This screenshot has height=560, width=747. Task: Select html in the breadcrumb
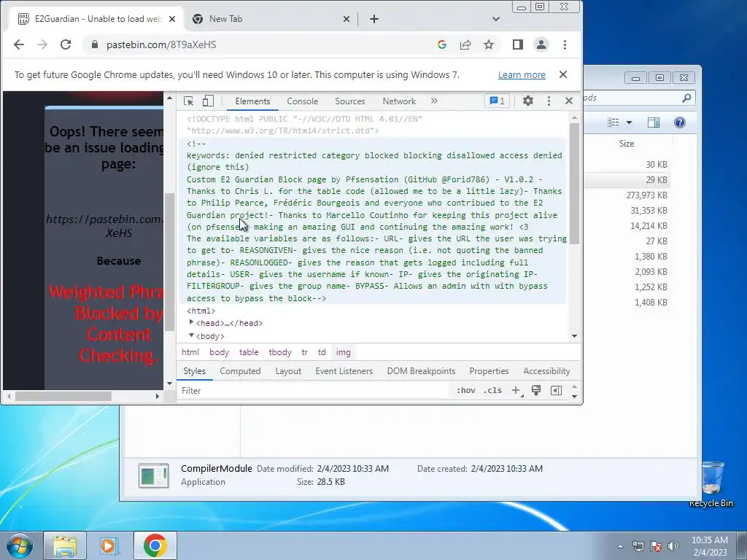tap(190, 352)
